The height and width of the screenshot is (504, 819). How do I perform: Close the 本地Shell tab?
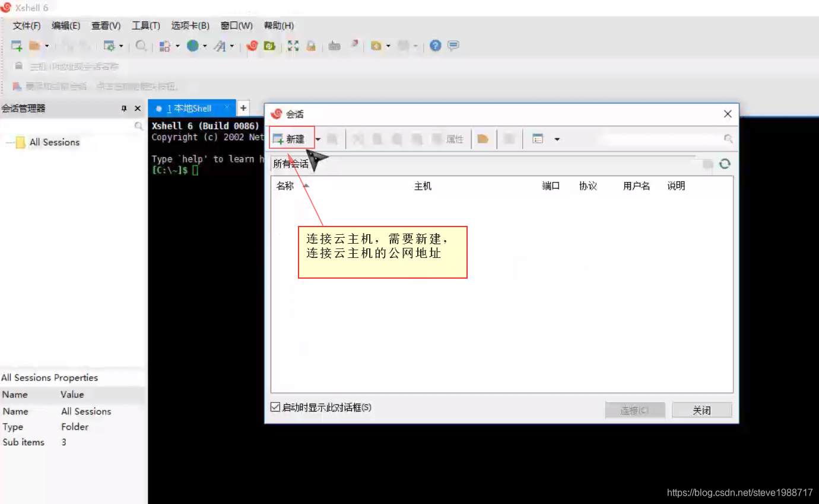click(x=227, y=108)
